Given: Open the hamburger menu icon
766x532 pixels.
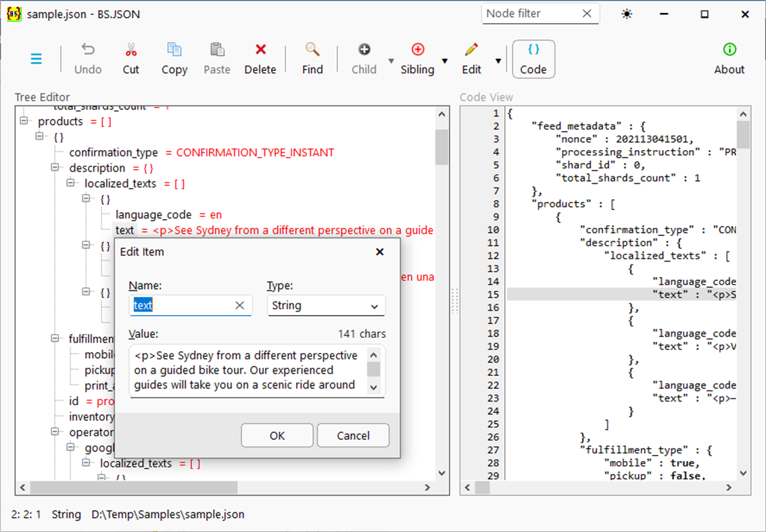Looking at the screenshot, I should (36, 59).
